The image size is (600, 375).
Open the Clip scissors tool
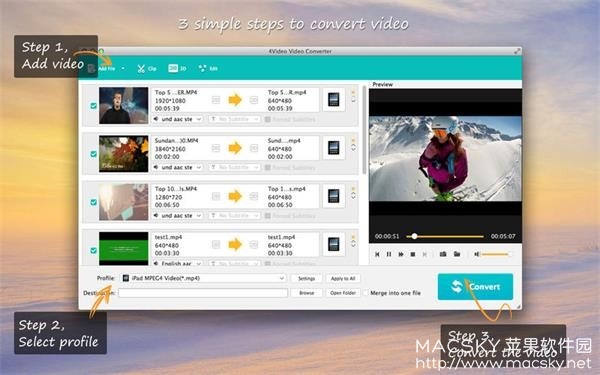pos(147,68)
